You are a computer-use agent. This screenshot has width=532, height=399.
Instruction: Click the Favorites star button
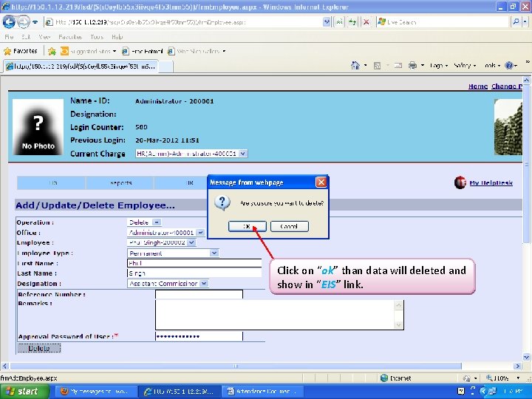coord(21,51)
